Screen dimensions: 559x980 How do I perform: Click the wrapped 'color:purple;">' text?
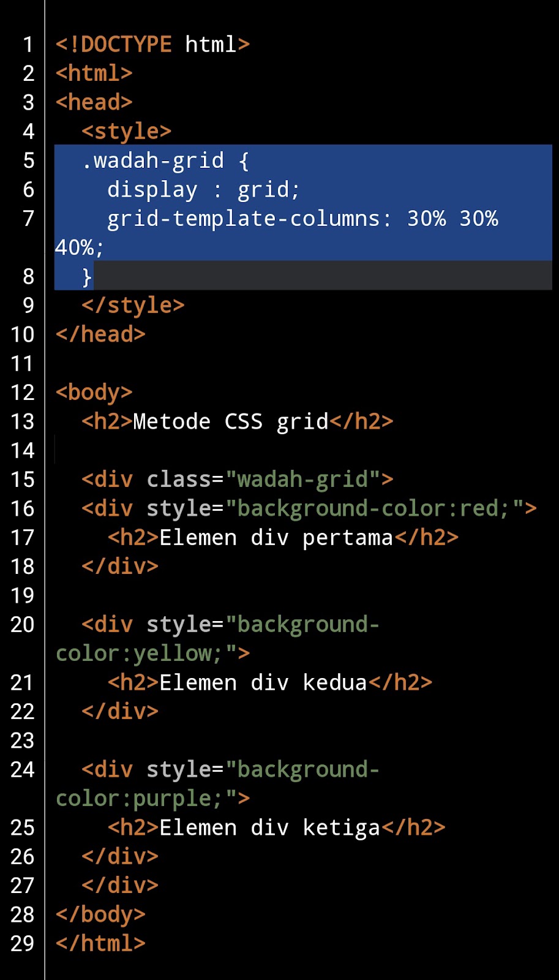tap(152, 799)
